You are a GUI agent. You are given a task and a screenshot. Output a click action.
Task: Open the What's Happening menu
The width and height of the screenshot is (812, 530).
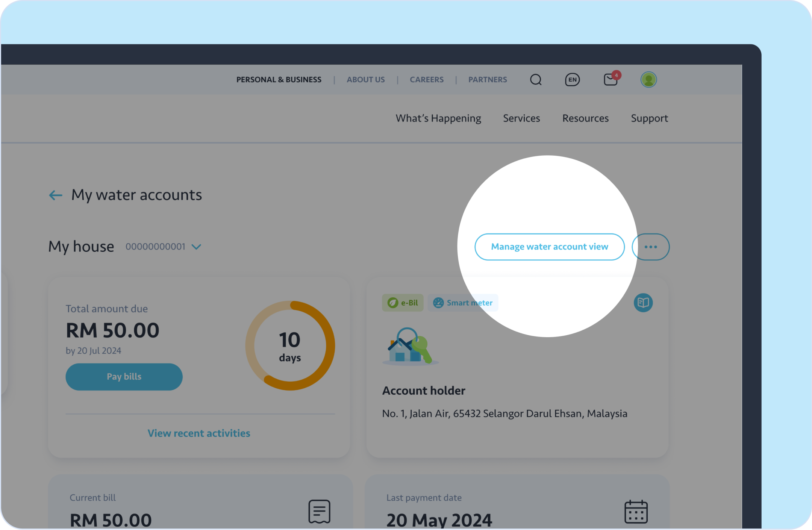438,118
